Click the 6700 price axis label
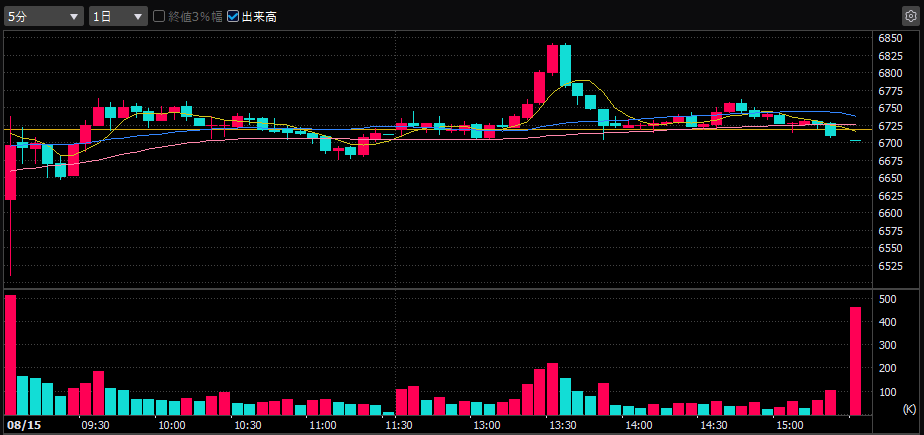924x435 pixels. point(890,143)
